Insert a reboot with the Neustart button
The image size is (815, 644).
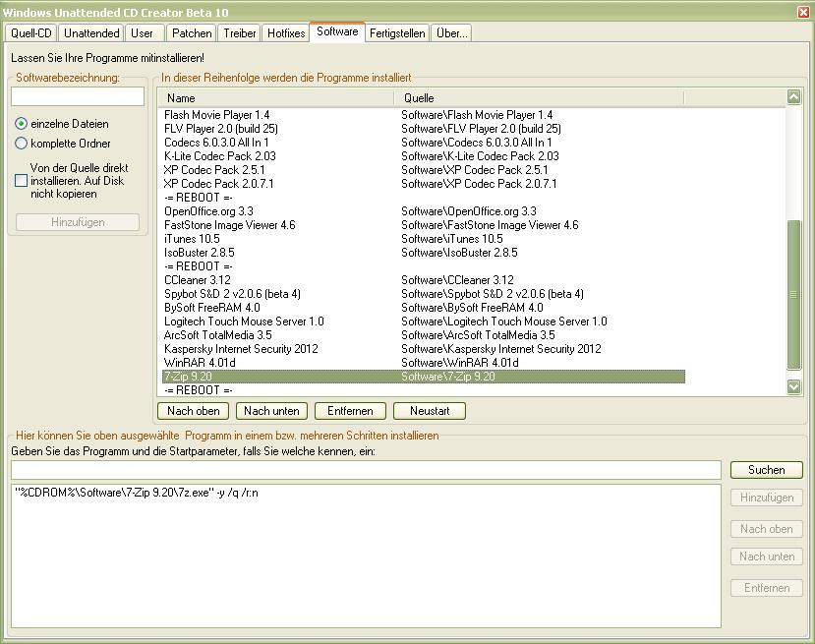pos(429,411)
